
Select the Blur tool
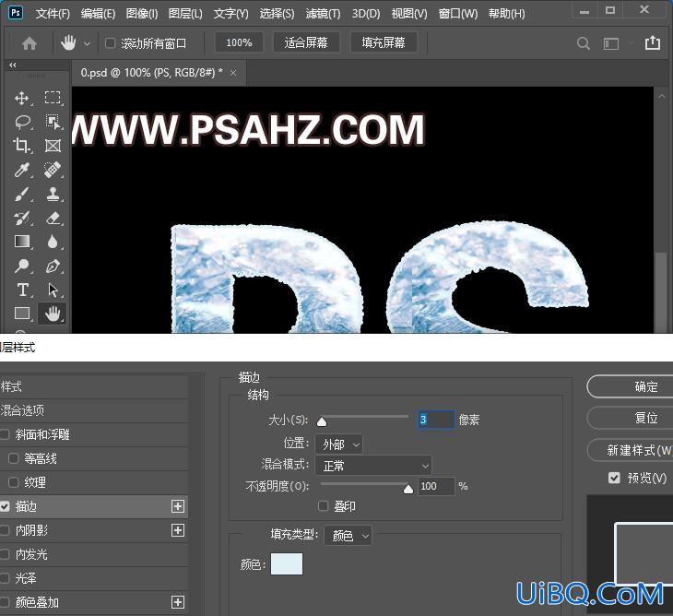tap(53, 242)
